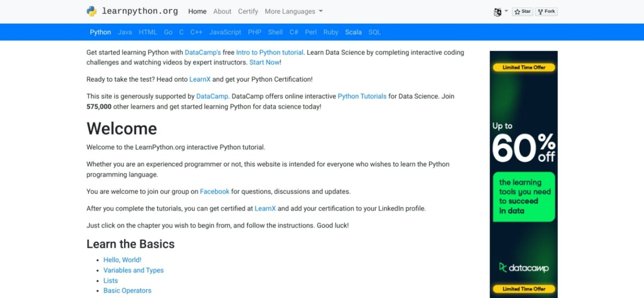Click the GitHub Fork button
This screenshot has width=644, height=298.
coord(546,12)
